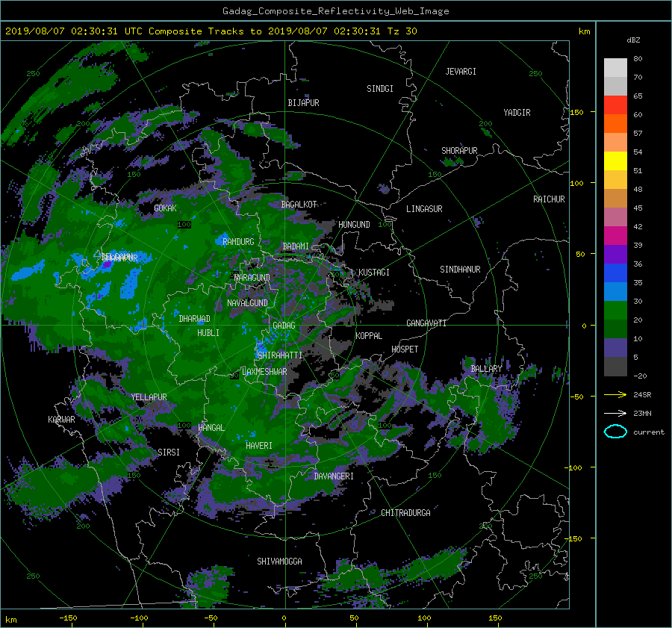
Task: Click the DAVANGERI city label
Action: (x=334, y=476)
